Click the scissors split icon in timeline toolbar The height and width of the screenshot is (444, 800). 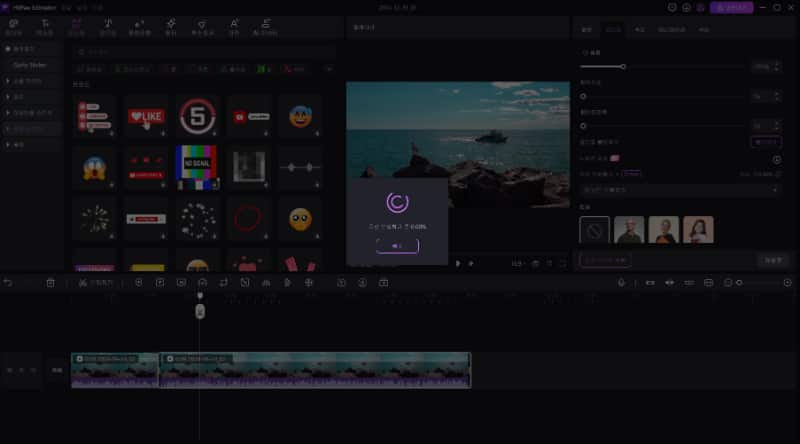83,283
